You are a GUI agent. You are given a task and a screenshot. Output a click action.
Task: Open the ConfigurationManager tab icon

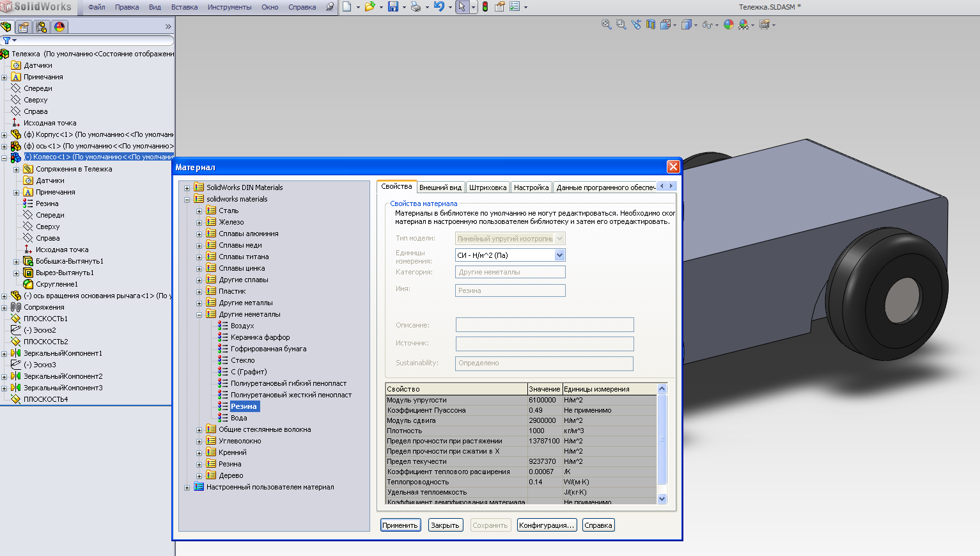point(42,27)
